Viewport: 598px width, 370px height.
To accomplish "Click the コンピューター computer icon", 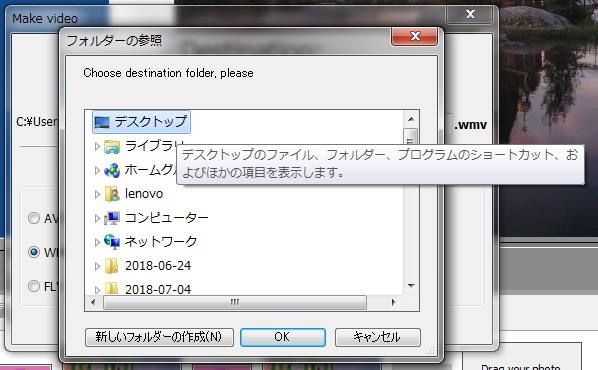I will tap(112, 218).
